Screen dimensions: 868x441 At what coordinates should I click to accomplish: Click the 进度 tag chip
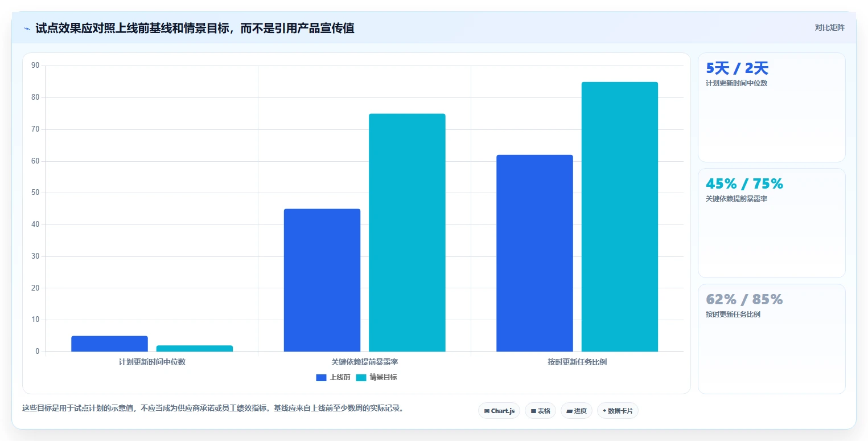pos(577,411)
